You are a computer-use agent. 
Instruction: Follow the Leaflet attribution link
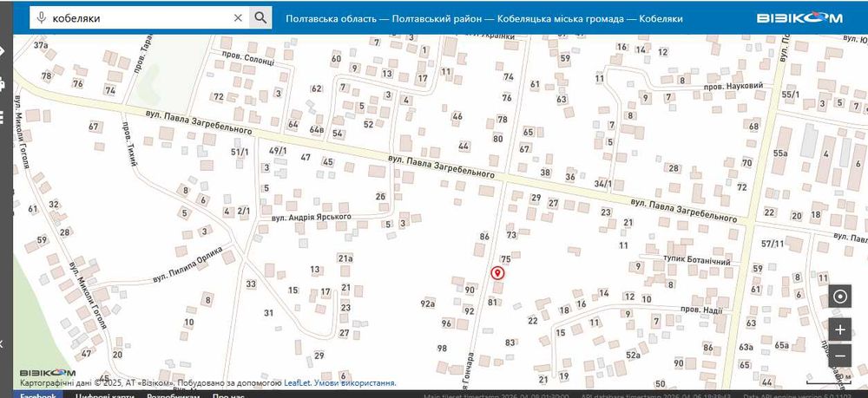click(298, 382)
